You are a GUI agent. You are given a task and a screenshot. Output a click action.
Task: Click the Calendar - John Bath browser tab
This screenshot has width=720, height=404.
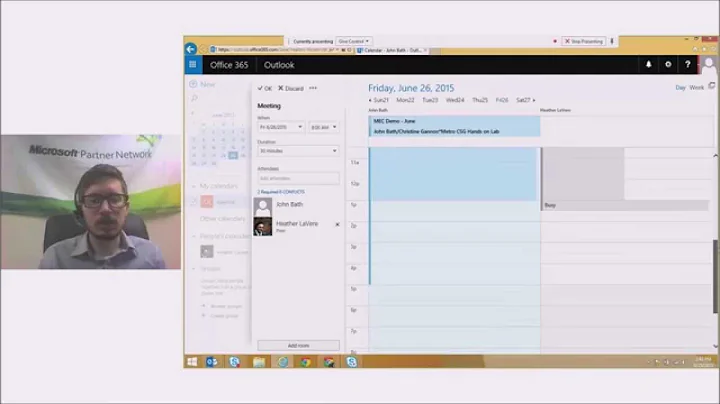pos(393,50)
